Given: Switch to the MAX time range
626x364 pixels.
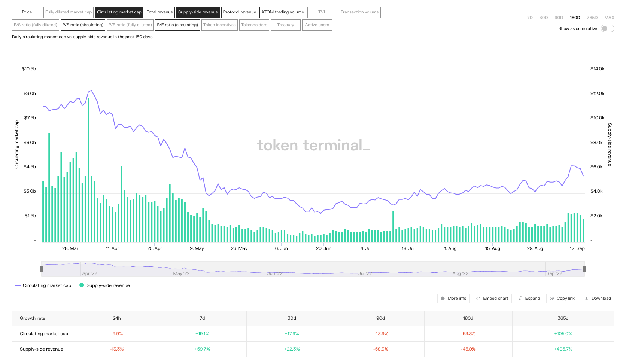Looking at the screenshot, I should pos(609,18).
